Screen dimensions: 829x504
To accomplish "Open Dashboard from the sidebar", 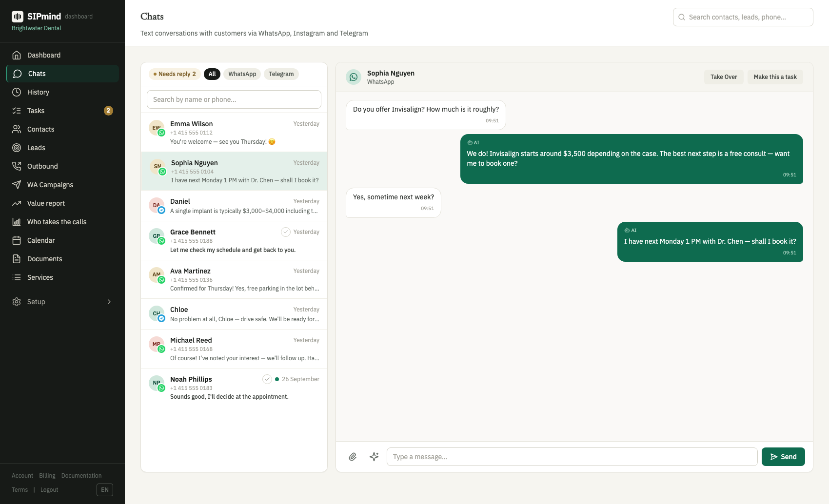I will [62, 55].
